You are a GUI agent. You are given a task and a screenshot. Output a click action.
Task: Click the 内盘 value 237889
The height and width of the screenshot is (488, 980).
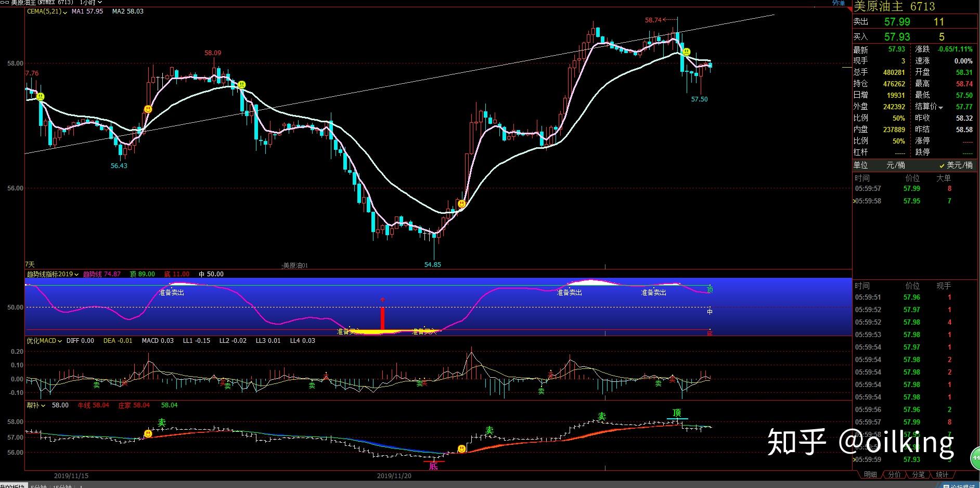[894, 130]
